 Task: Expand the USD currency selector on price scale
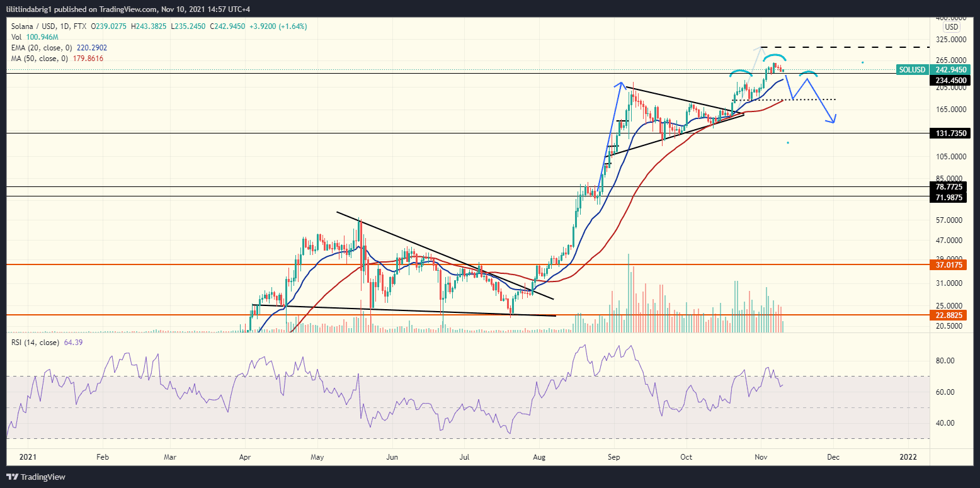pyautogui.click(x=951, y=26)
